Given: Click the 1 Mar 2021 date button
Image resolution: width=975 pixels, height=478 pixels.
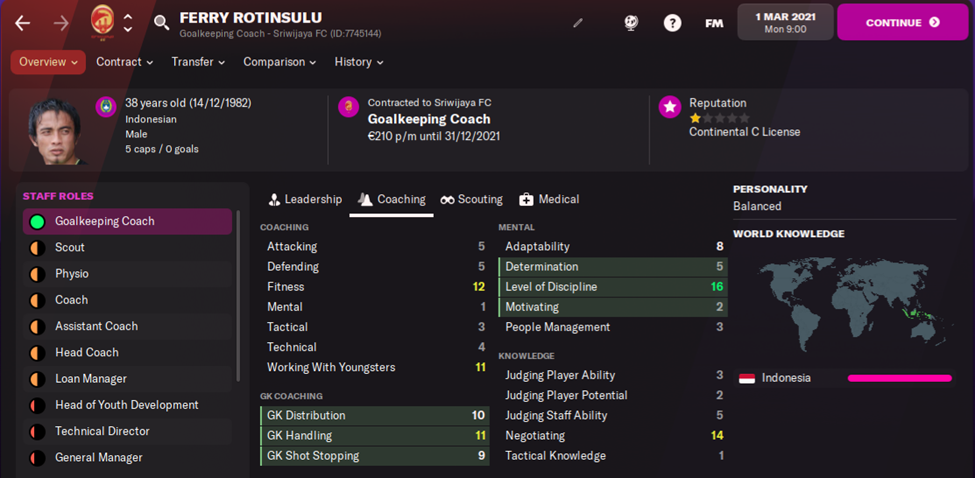Looking at the screenshot, I should pos(783,22).
